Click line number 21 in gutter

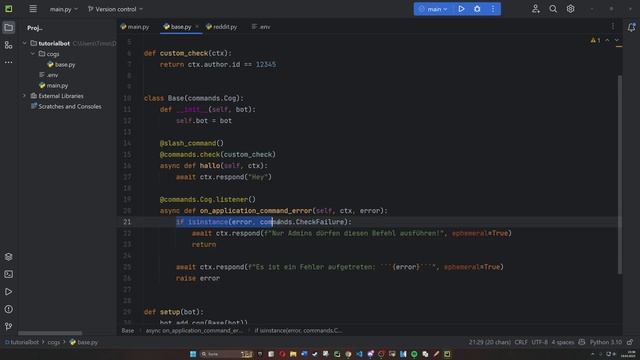[127, 222]
